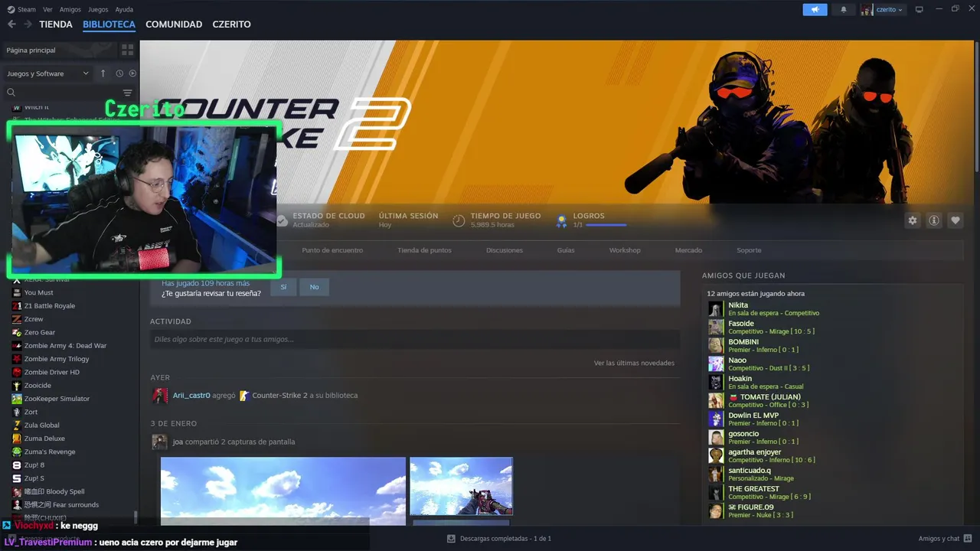Image resolution: width=980 pixels, height=551 pixels.
Task: Click Tiempo de juego 5.989,5 horas
Action: pyautogui.click(x=505, y=220)
